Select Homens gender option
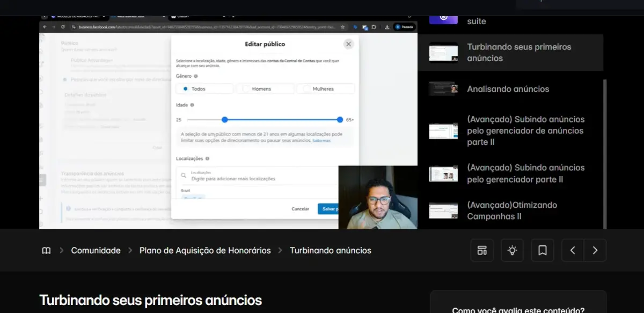Viewport: 644px width, 313px height. click(x=265, y=89)
